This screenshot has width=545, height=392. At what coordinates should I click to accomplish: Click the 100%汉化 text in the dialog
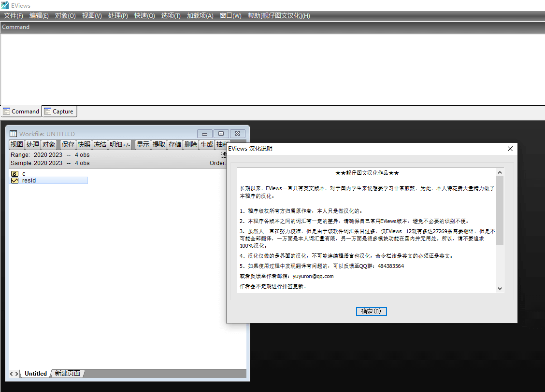coord(254,246)
